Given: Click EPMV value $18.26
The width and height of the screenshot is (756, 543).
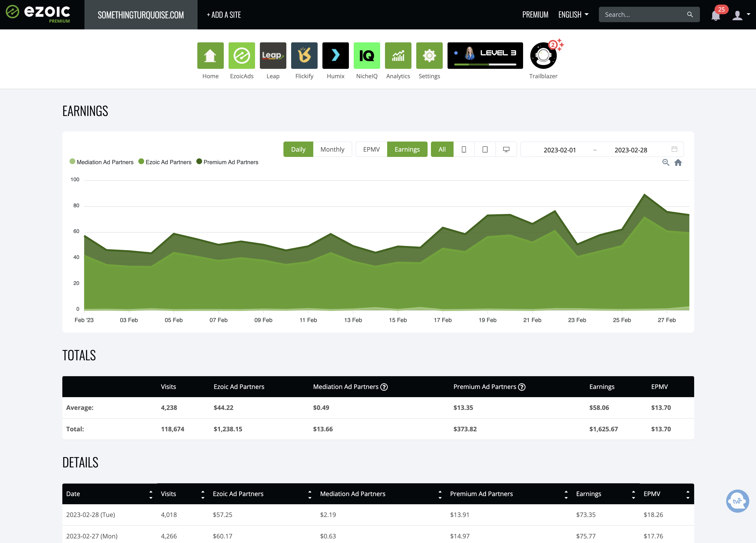Looking at the screenshot, I should (653, 515).
